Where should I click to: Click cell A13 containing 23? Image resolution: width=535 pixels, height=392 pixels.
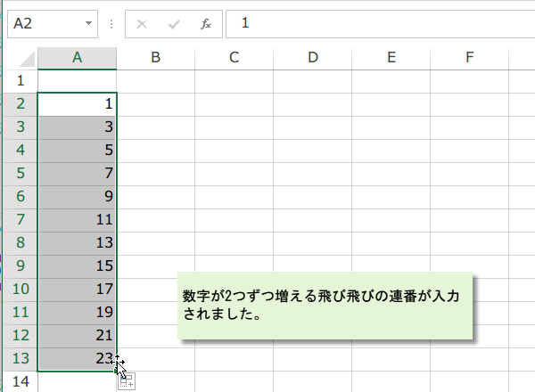[x=78, y=357]
